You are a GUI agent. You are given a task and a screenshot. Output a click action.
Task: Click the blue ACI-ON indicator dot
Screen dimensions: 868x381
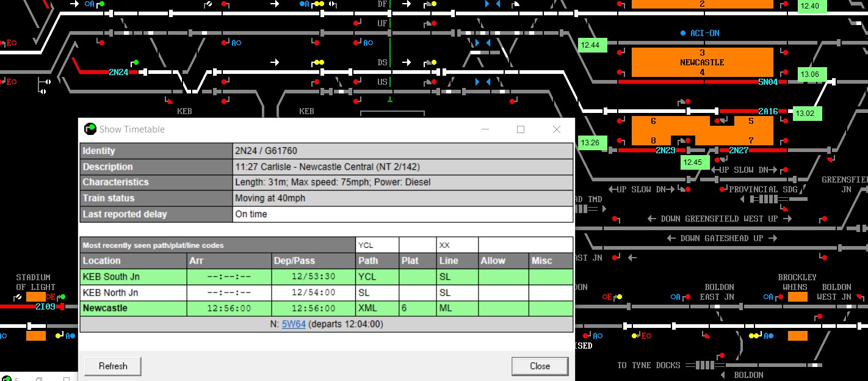[x=683, y=33]
